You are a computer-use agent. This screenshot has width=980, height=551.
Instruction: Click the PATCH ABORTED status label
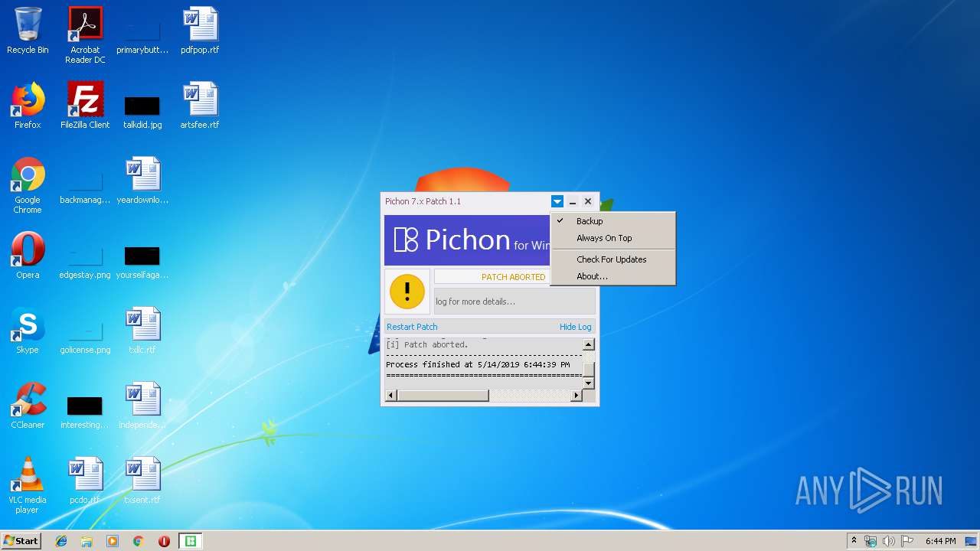513,277
